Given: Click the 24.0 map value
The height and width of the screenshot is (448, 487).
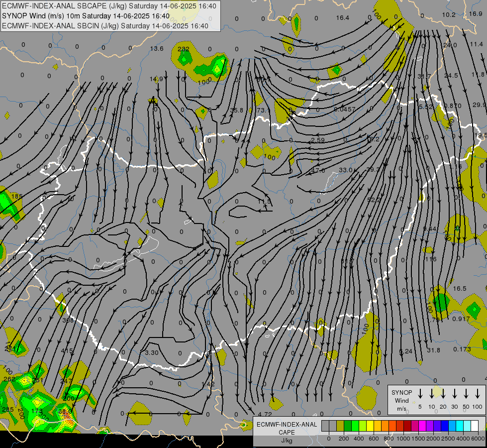Looking at the screenshot, I should click(x=450, y=45).
